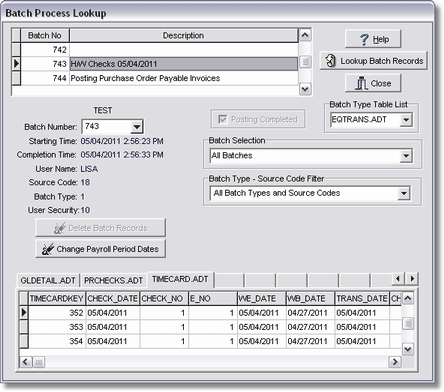Image resolution: width=444 pixels, height=392 pixels.
Task: Click the EQTRANS.ADT table list field
Action: (x=365, y=120)
